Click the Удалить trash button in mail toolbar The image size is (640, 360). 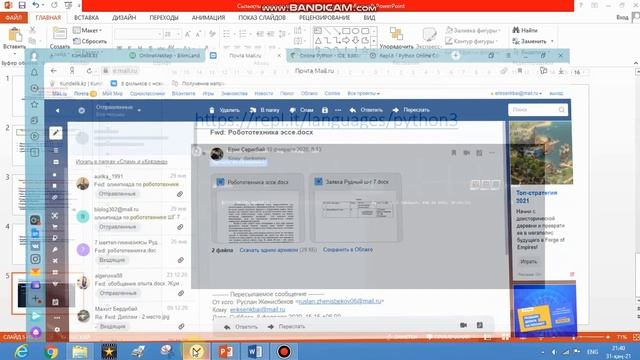[x=224, y=110]
